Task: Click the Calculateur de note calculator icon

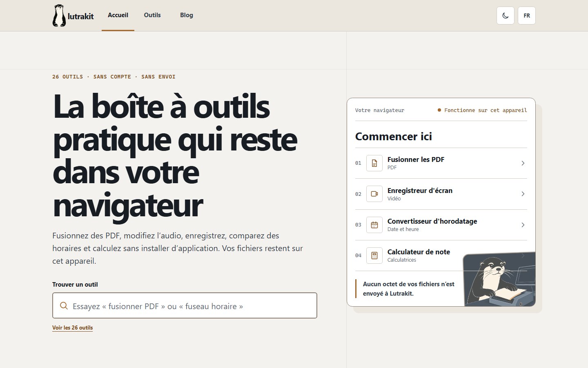Action: [374, 256]
